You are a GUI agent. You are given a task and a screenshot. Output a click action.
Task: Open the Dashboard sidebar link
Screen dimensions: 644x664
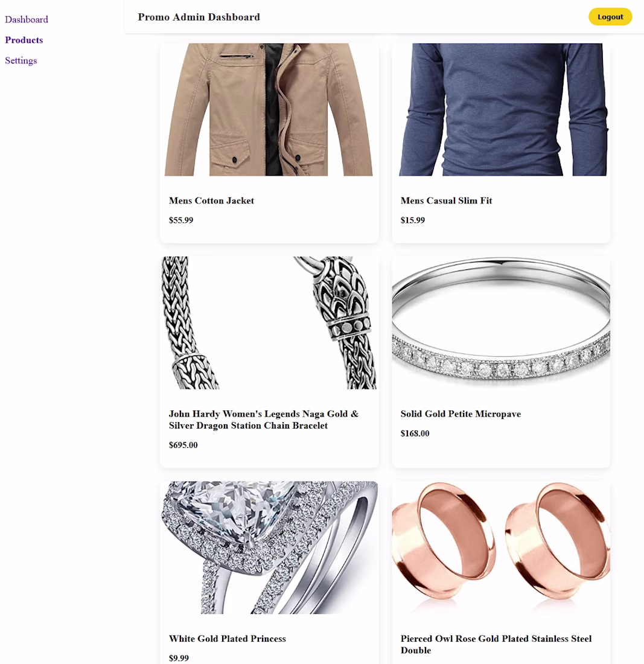click(x=26, y=19)
